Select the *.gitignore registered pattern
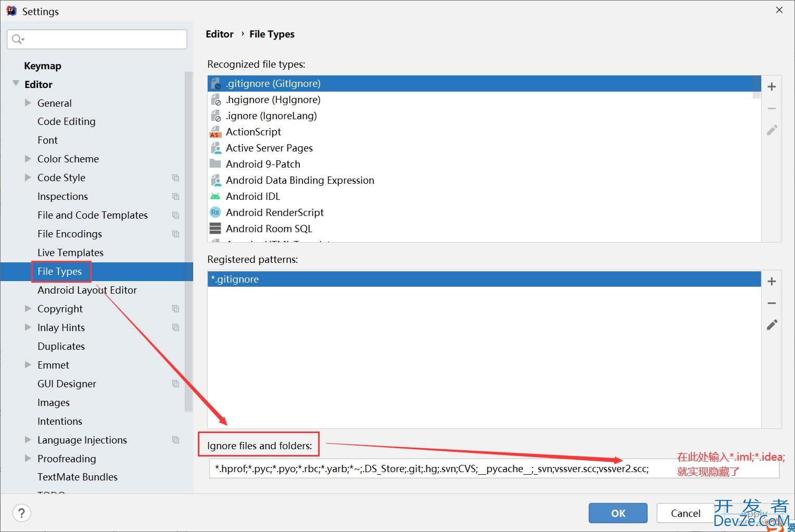Screen dimensions: 795x532 (x=484, y=279)
